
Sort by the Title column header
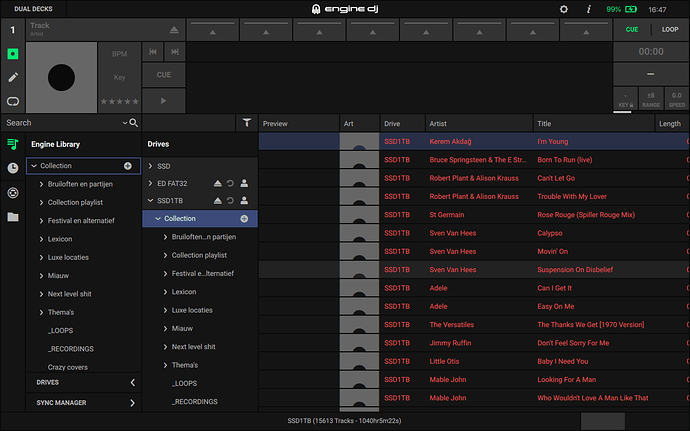tap(594, 124)
